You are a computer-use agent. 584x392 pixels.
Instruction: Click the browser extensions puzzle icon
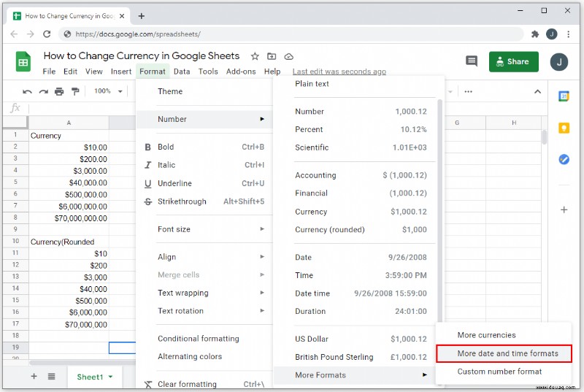coord(535,34)
